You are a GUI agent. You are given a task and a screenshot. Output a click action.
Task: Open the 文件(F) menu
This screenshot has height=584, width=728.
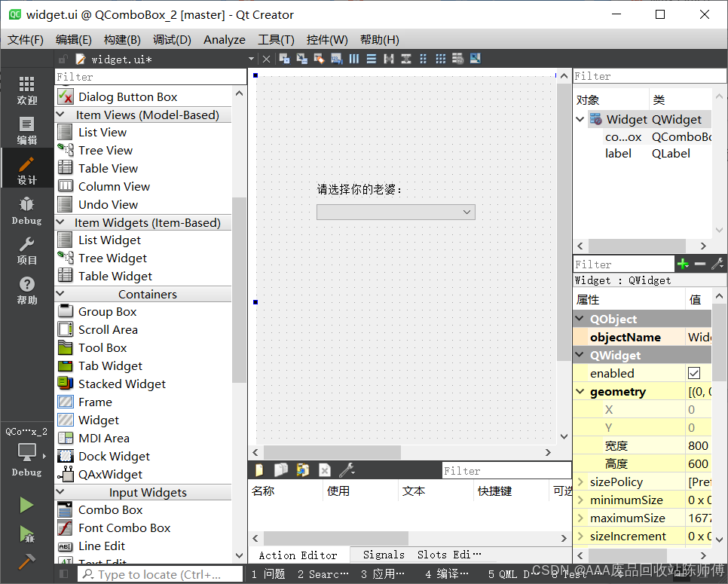click(26, 40)
